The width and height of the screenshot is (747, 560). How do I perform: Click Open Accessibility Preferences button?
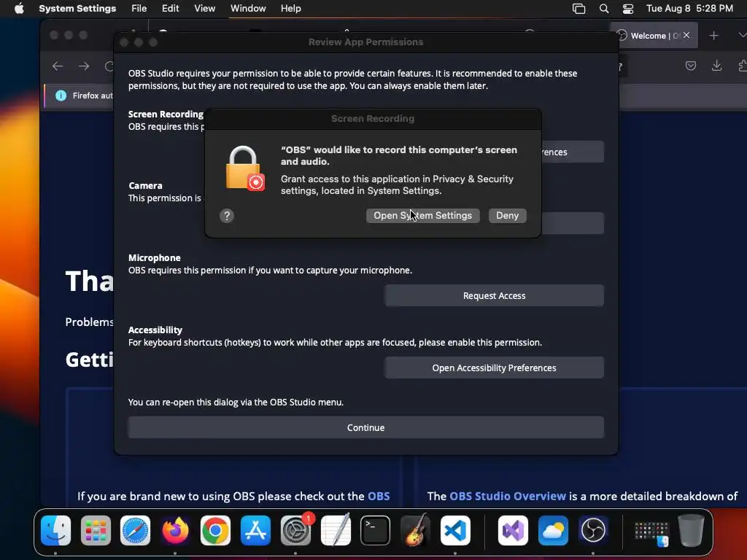(494, 368)
